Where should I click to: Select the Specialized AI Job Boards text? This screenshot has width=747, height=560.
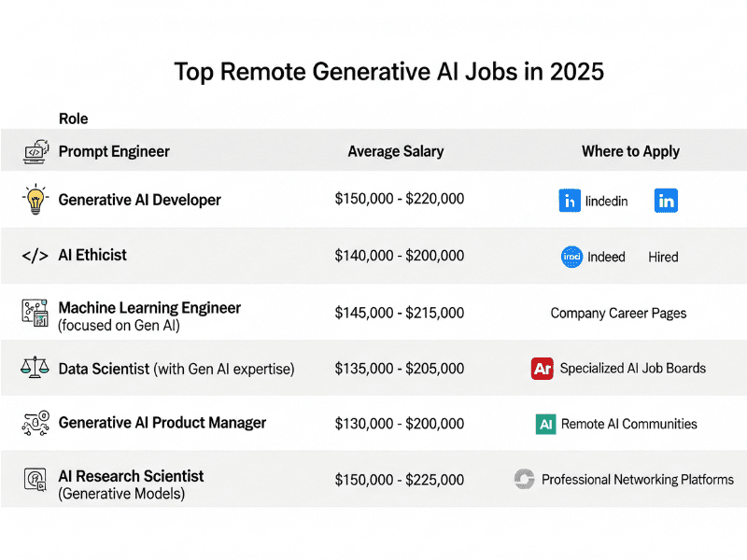pos(633,368)
